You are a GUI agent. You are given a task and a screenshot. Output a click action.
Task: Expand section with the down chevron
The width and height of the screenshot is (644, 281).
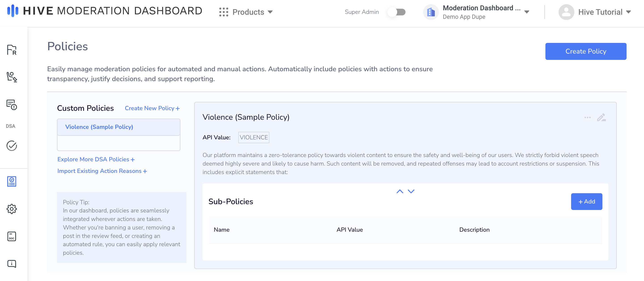tap(411, 191)
